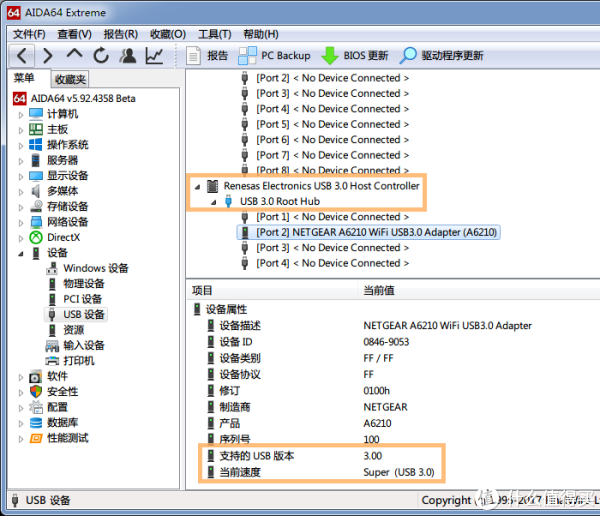This screenshot has height=516, width=600.
Task: Click the 当前值 column header
Action: (x=378, y=291)
